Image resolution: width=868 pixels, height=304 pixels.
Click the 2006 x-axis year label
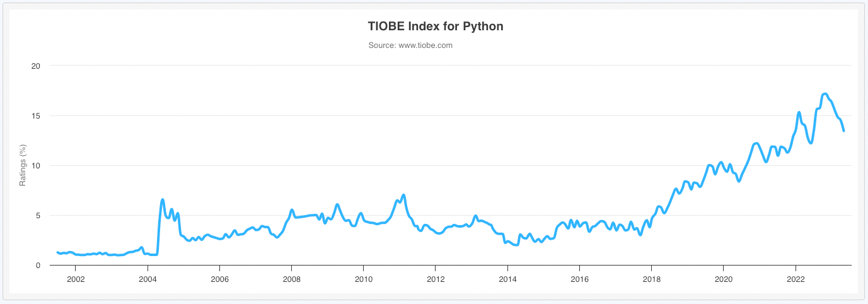pos(219,278)
